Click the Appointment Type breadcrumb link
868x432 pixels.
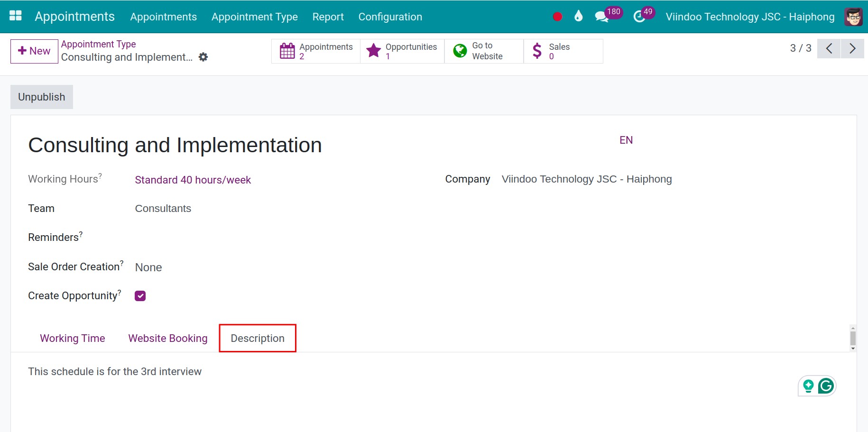pyautogui.click(x=99, y=44)
